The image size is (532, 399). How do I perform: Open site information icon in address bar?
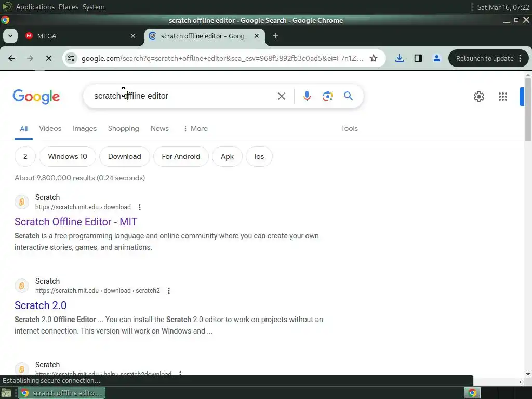point(71,58)
